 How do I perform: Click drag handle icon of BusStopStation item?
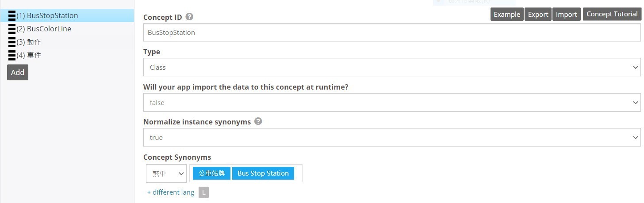[x=12, y=16]
